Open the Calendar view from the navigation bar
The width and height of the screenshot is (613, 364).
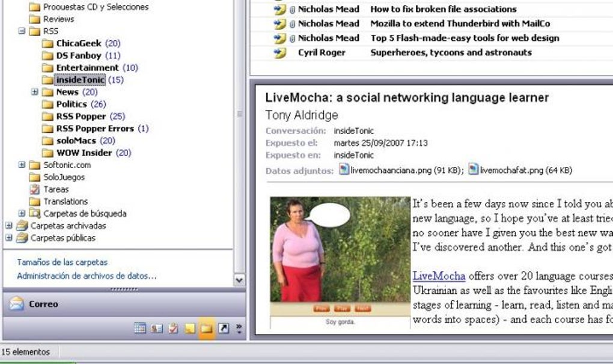(x=140, y=328)
